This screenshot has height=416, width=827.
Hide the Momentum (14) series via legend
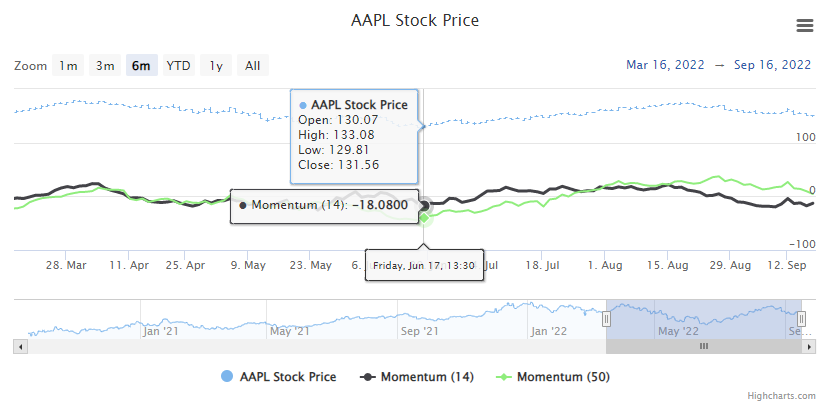(417, 377)
